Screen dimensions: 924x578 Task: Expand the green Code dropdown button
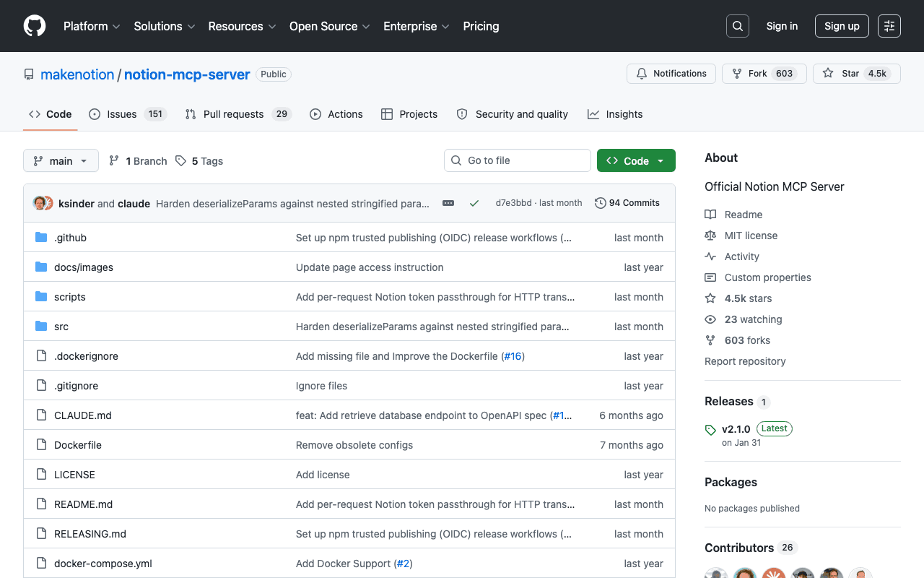coord(636,160)
